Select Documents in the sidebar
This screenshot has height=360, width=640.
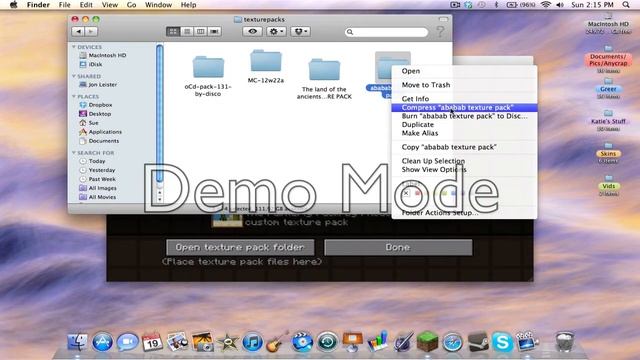99,141
